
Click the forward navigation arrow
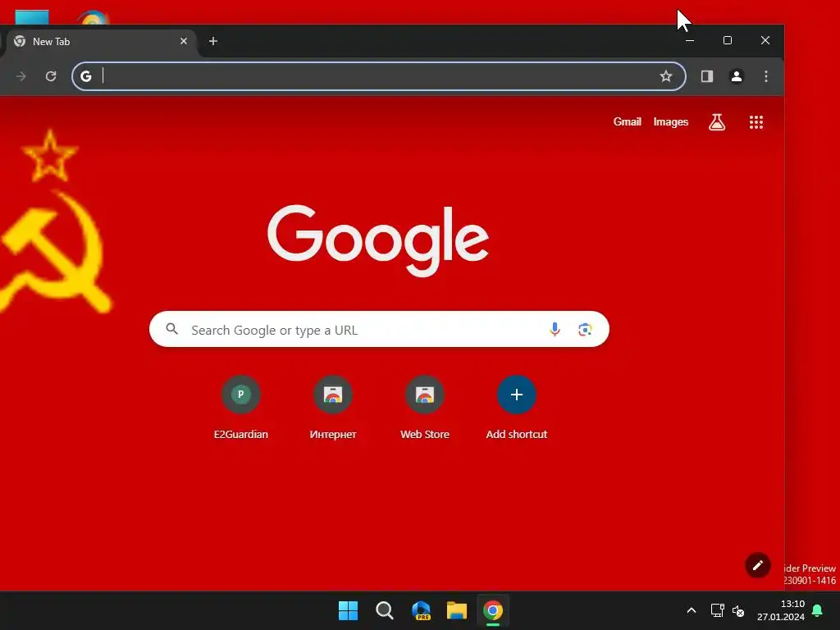click(x=21, y=76)
